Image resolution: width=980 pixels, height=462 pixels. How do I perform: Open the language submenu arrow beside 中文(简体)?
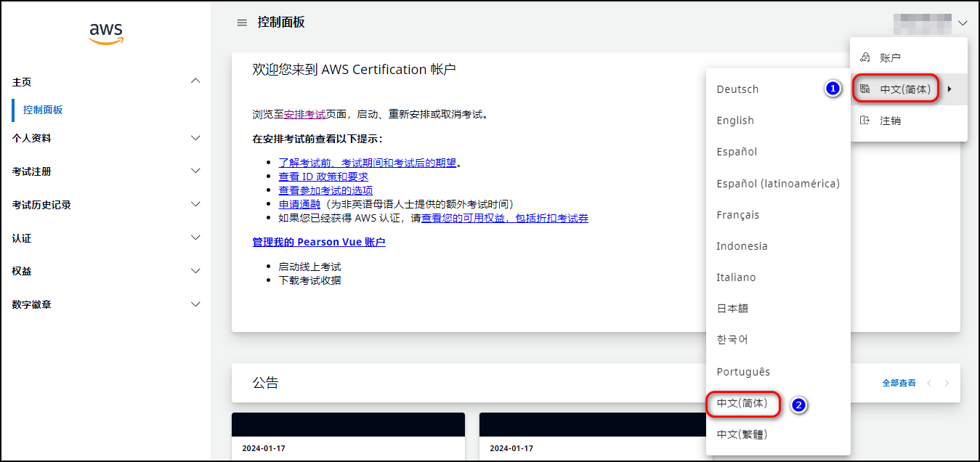[x=949, y=89]
